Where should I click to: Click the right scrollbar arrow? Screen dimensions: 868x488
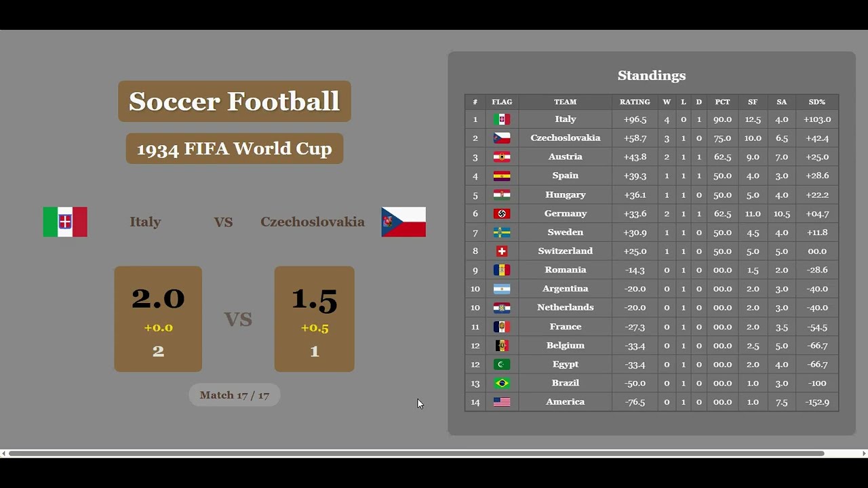click(x=864, y=453)
